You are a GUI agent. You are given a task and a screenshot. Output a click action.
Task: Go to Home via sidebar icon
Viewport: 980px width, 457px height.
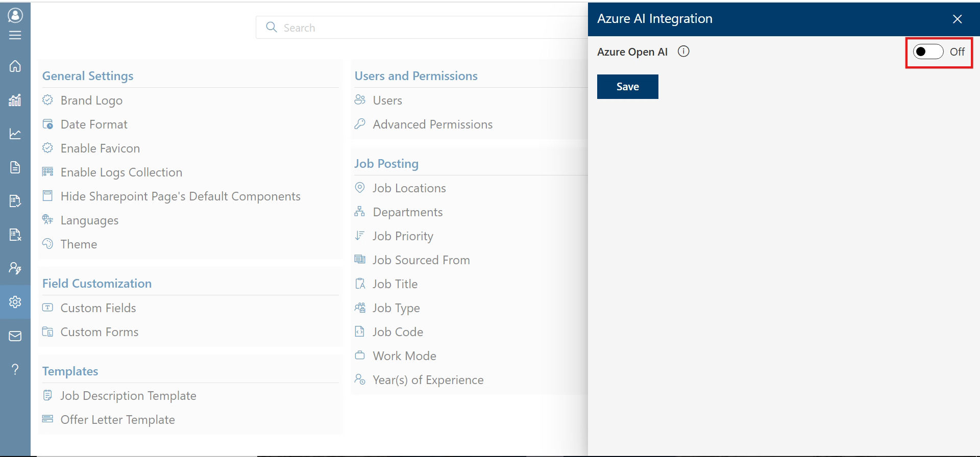tap(15, 66)
